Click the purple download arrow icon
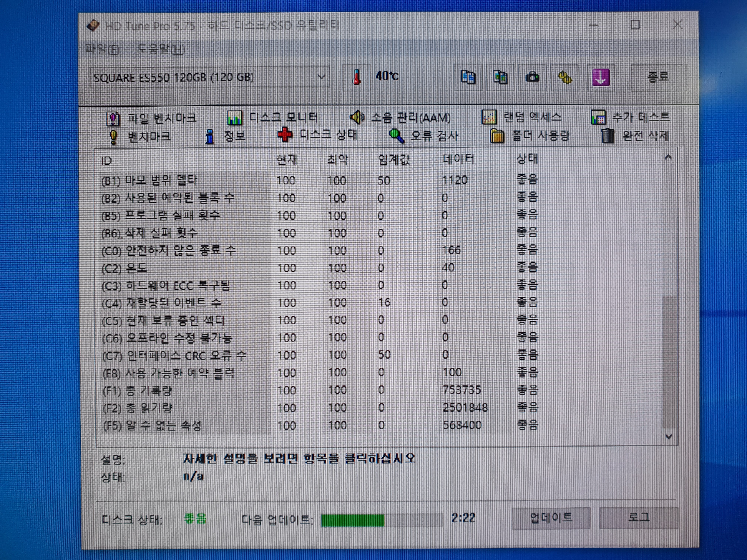Viewport: 747px width, 560px height. 601,77
